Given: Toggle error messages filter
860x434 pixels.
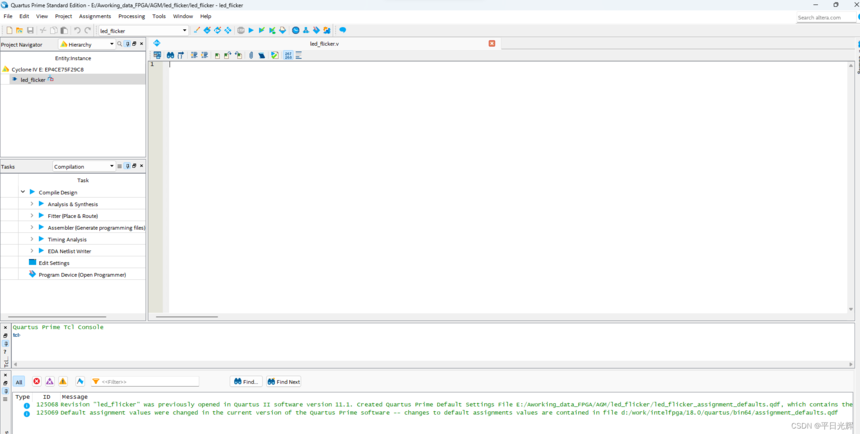Looking at the screenshot, I should [x=36, y=381].
